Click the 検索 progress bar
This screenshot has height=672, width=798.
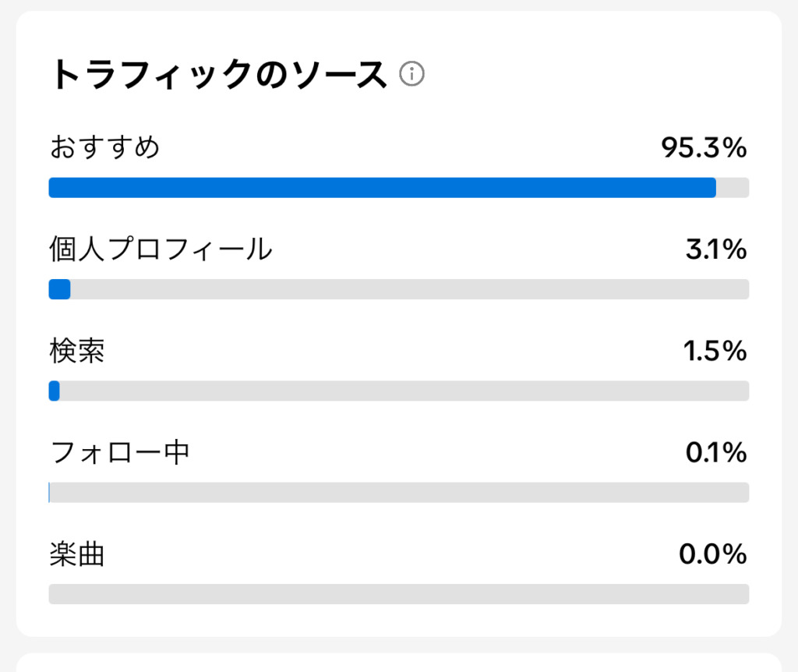coord(399,391)
